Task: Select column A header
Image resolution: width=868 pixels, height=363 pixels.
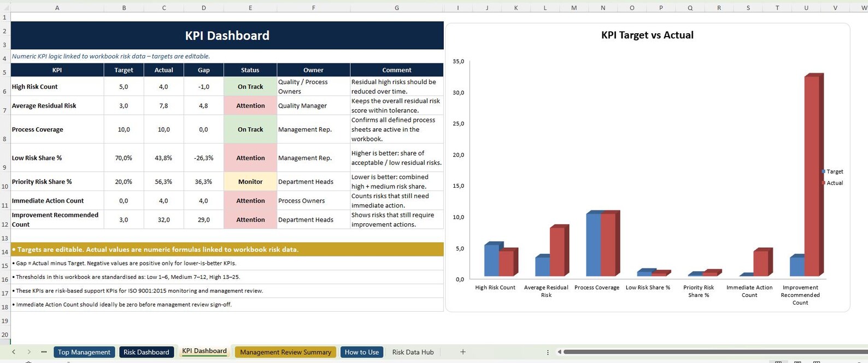Action: coord(57,8)
